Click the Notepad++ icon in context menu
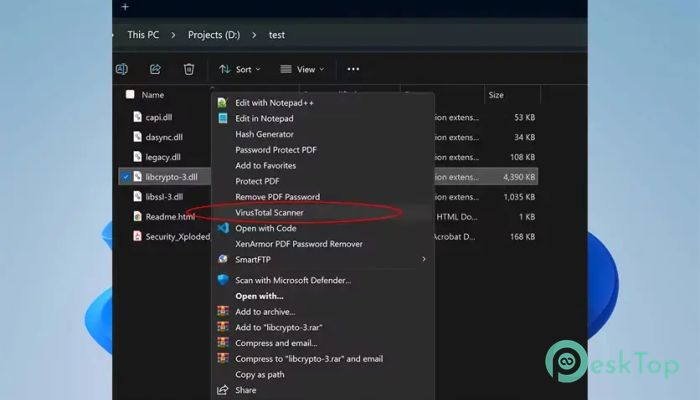The width and height of the screenshot is (700, 400). tap(222, 103)
